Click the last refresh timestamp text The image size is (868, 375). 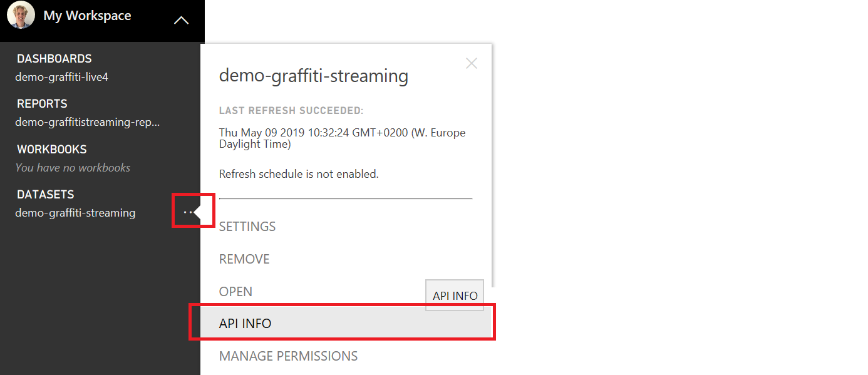coord(342,138)
